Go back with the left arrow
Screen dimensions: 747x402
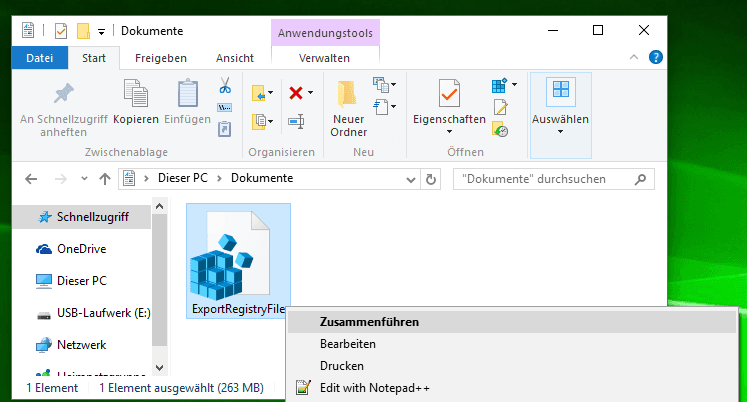pos(31,179)
